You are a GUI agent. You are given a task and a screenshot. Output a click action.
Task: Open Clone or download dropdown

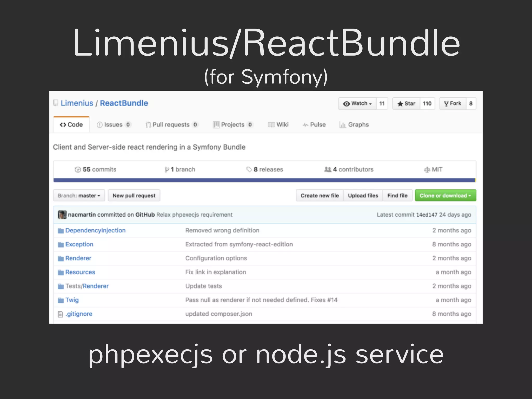[x=445, y=195]
